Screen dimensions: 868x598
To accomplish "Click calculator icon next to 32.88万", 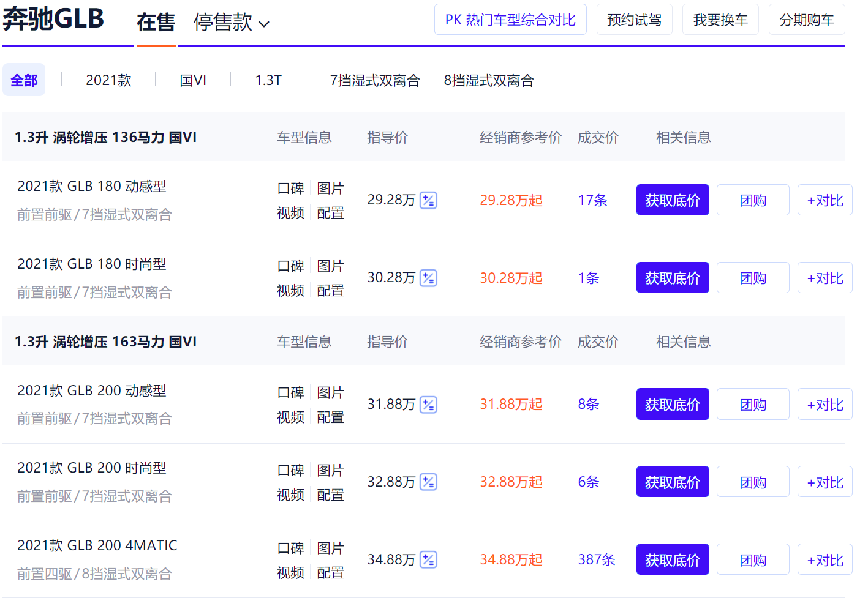I will [428, 482].
